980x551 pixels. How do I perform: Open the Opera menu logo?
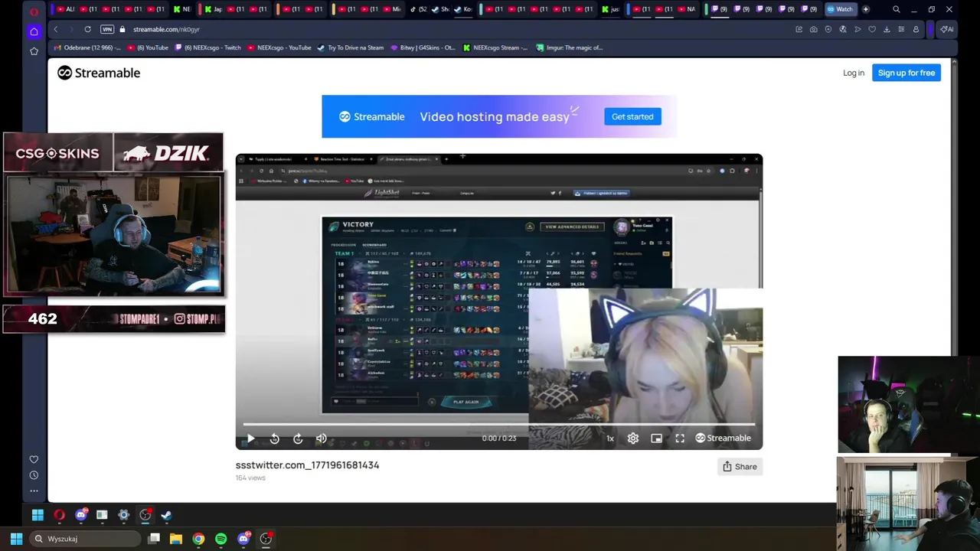pyautogui.click(x=34, y=11)
